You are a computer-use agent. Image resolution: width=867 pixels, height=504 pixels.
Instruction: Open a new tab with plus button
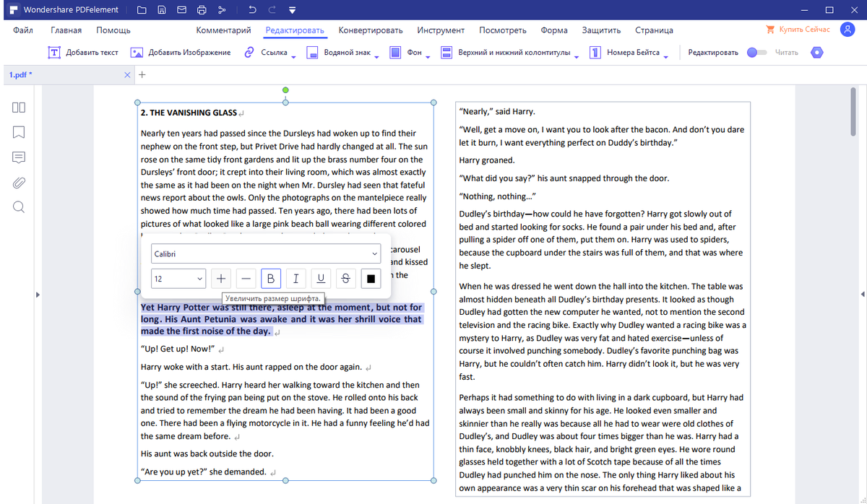[x=142, y=74]
